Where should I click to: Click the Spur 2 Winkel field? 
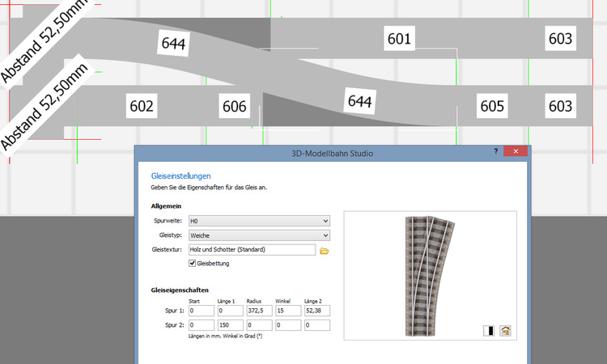288,325
